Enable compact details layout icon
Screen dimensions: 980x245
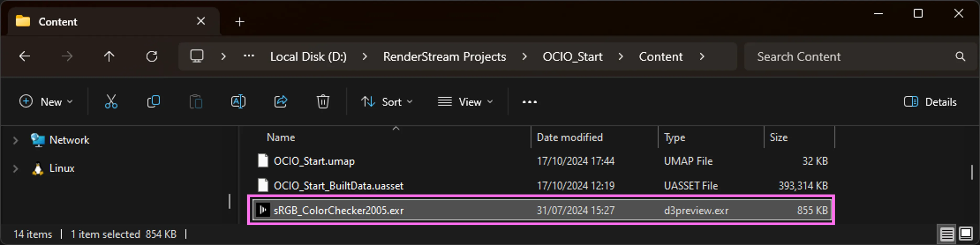(947, 234)
